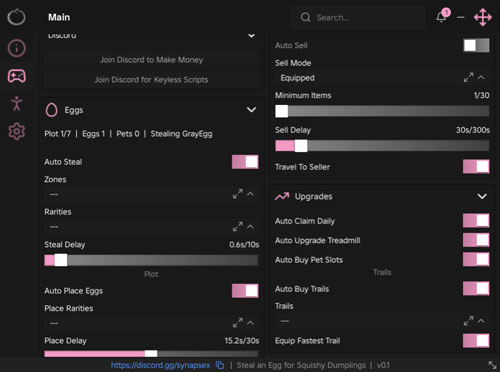The image size is (500, 372).
Task: Click the 0.6s/10s Steal Delay value
Action: (244, 245)
